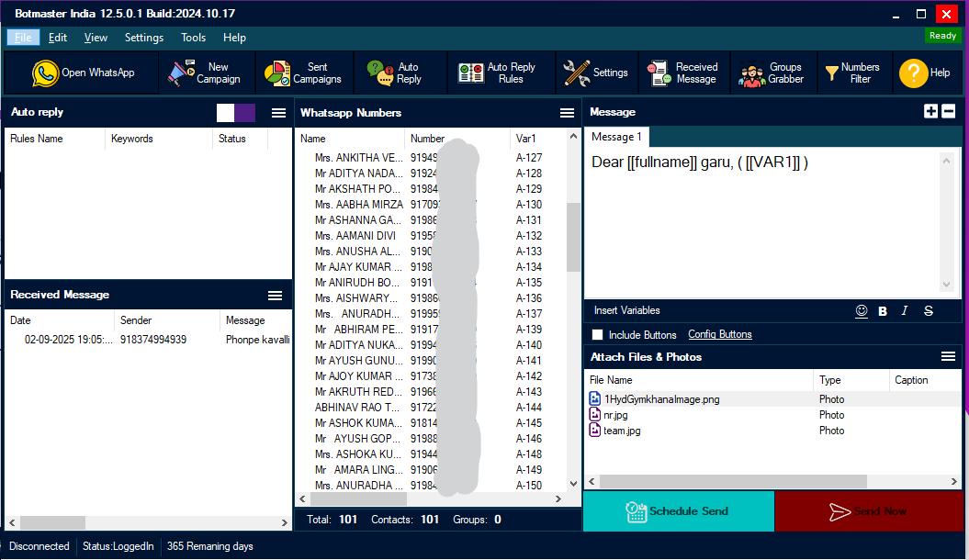Open the Settings menu in the menu bar
The image size is (969, 560).
coord(144,38)
